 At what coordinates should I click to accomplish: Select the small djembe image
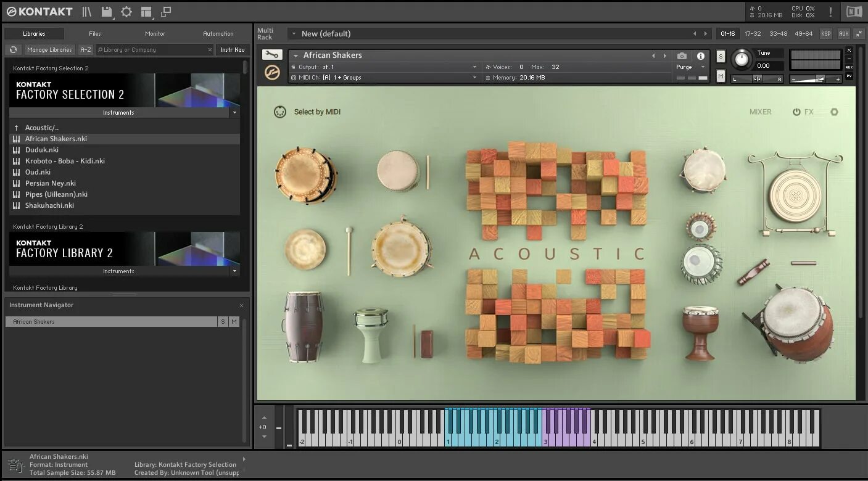(x=700, y=333)
